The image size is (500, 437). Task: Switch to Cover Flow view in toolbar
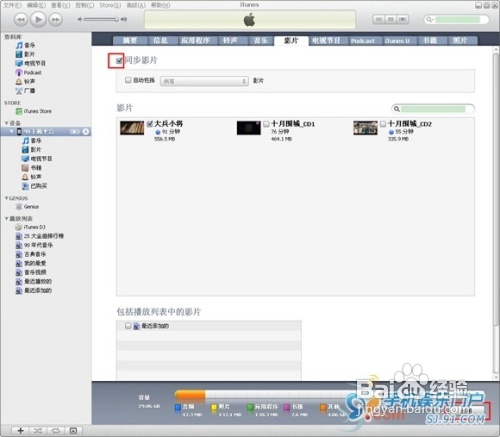(x=402, y=19)
